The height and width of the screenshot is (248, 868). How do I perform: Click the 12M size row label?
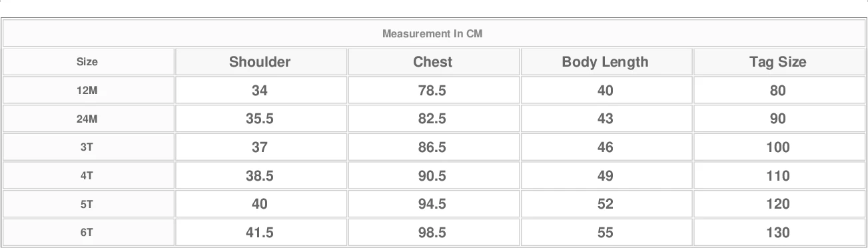coord(87,91)
